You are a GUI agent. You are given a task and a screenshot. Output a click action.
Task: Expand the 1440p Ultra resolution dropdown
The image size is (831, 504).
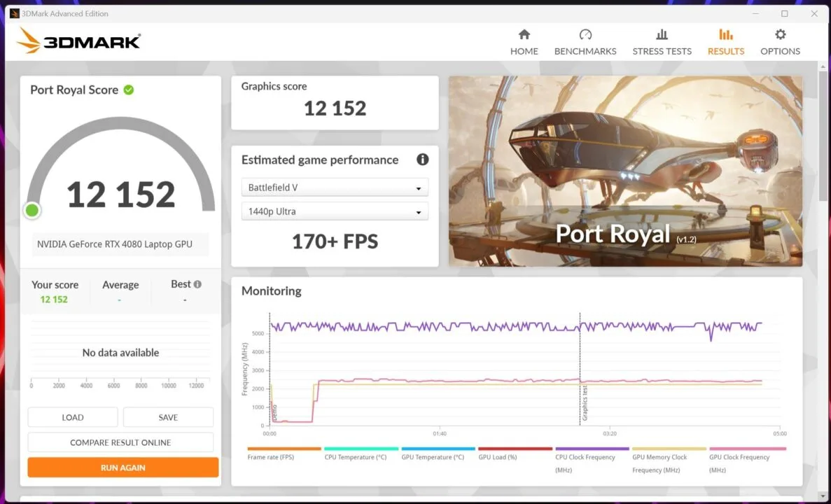335,211
